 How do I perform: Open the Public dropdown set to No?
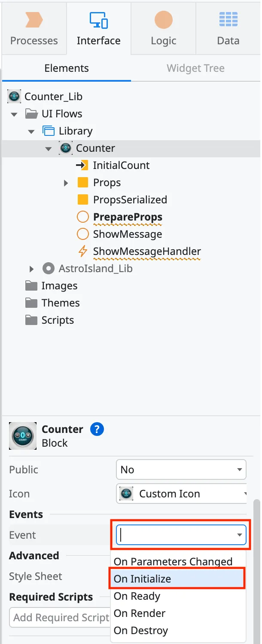(x=181, y=469)
